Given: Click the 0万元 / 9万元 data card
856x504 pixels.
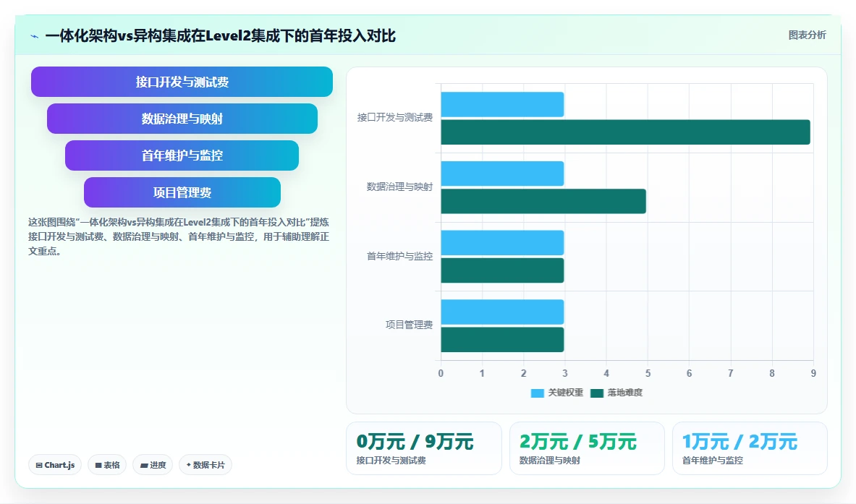Looking at the screenshot, I should 424,448.
